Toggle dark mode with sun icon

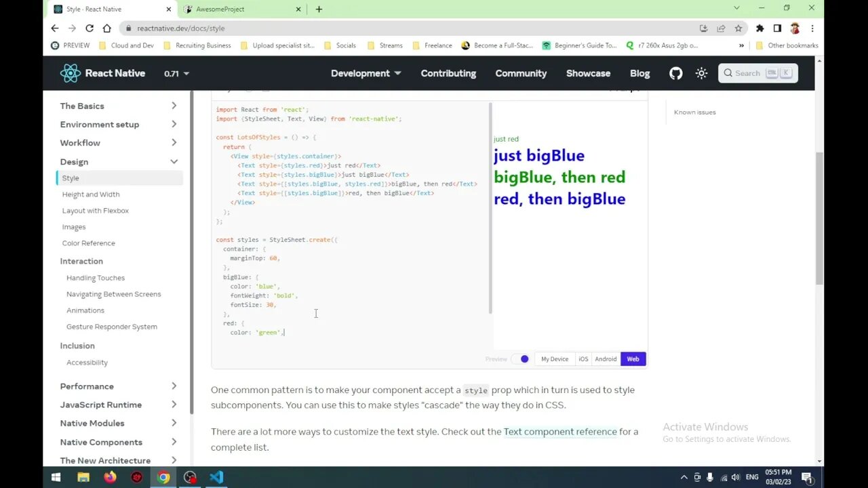[702, 73]
